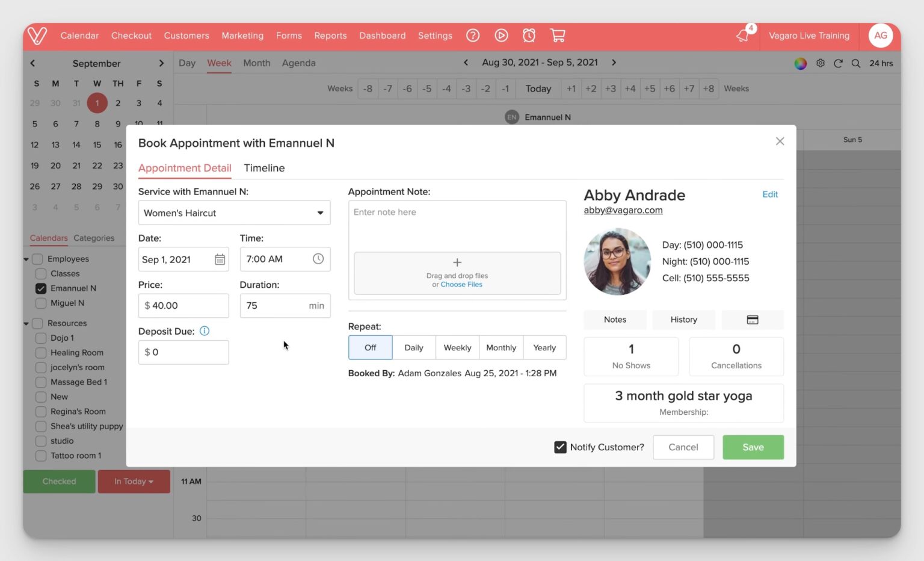Switch to the Timeline tab
The width and height of the screenshot is (924, 561).
pos(264,168)
